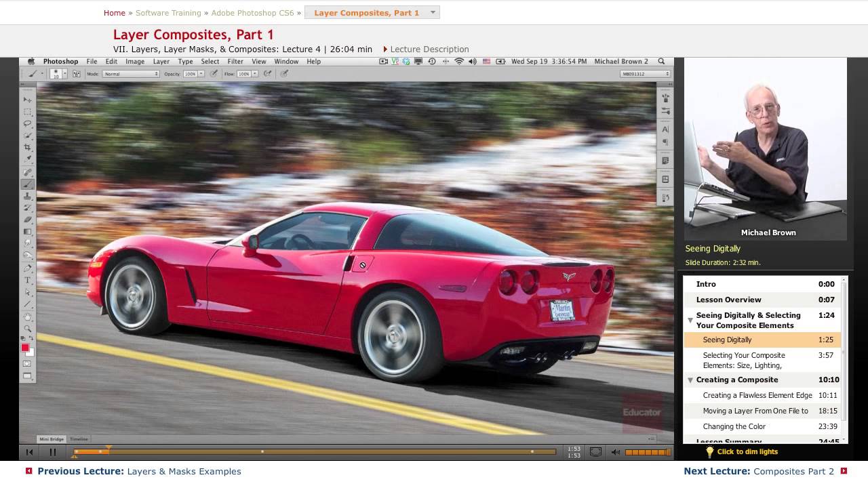Toggle pressure for size button
Viewport: 868px width, 488px height.
pyautogui.click(x=285, y=74)
